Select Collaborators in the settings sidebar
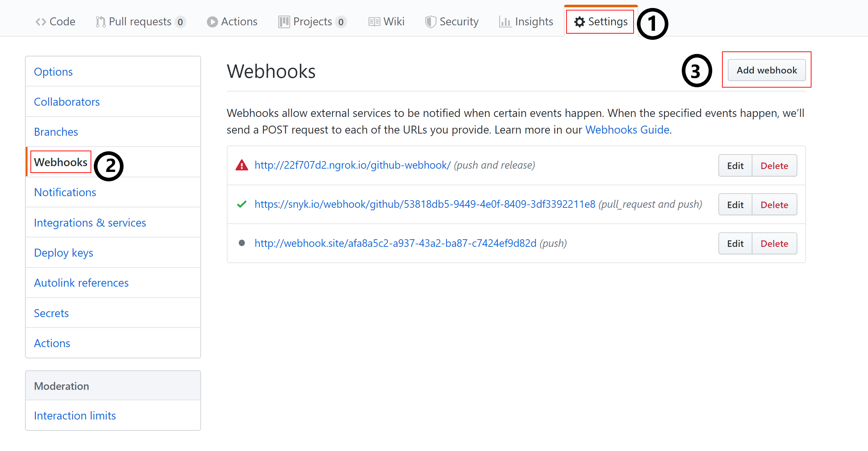The image size is (868, 451). pos(67,102)
